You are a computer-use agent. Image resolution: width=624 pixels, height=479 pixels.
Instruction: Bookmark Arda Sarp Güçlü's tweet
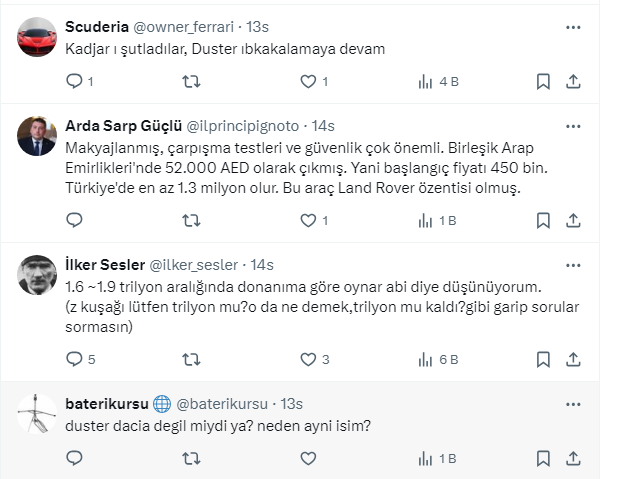coord(542,220)
